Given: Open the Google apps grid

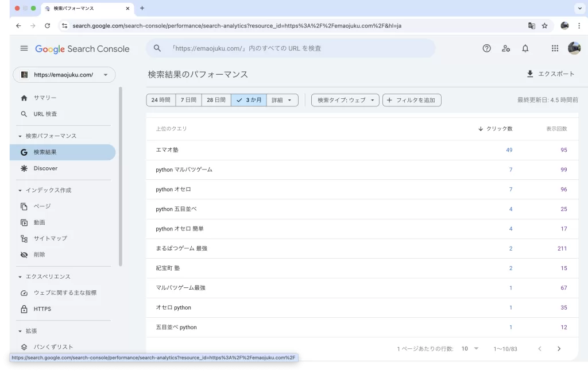Looking at the screenshot, I should 555,48.
